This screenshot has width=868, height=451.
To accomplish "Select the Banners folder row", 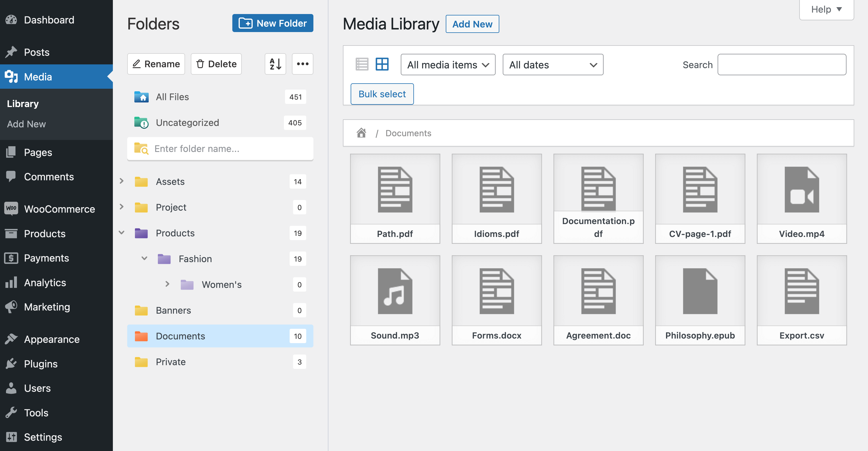I will point(220,310).
